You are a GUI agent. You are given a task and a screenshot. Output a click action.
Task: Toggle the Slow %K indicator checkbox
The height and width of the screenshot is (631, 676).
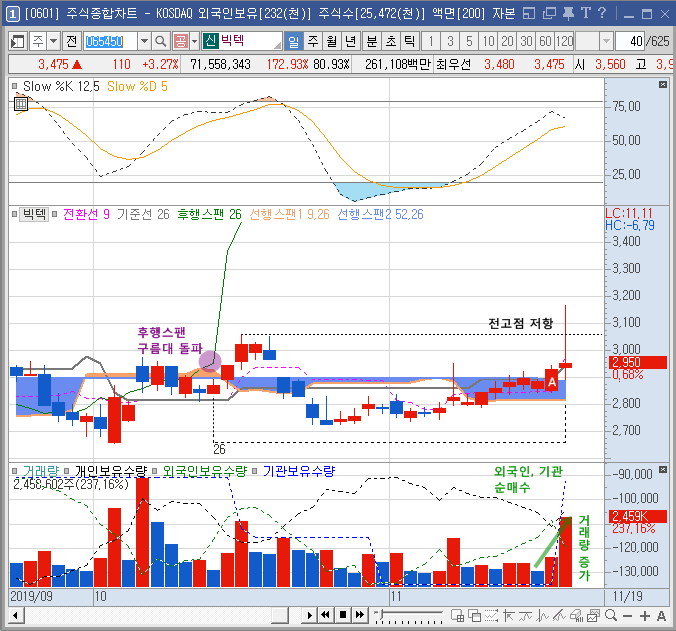(15, 86)
